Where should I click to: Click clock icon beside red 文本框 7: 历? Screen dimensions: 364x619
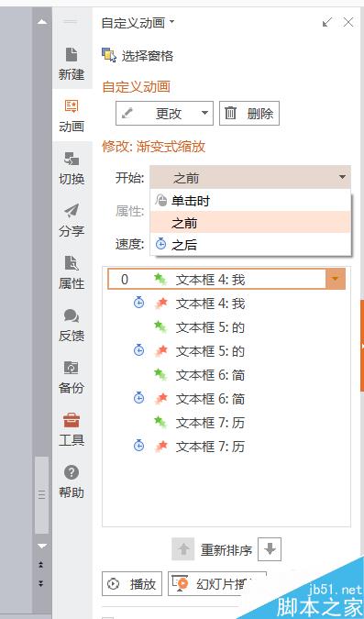point(138,446)
